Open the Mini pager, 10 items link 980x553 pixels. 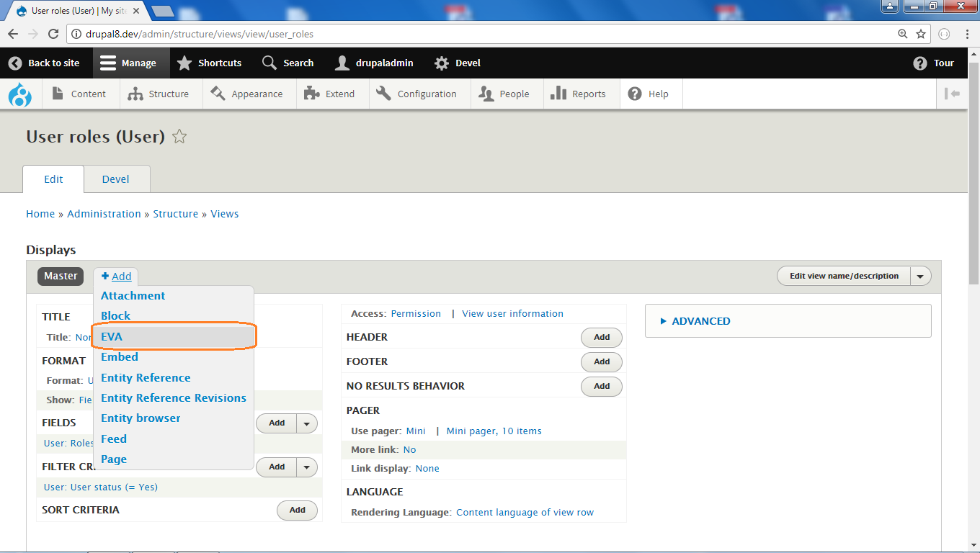[494, 431]
